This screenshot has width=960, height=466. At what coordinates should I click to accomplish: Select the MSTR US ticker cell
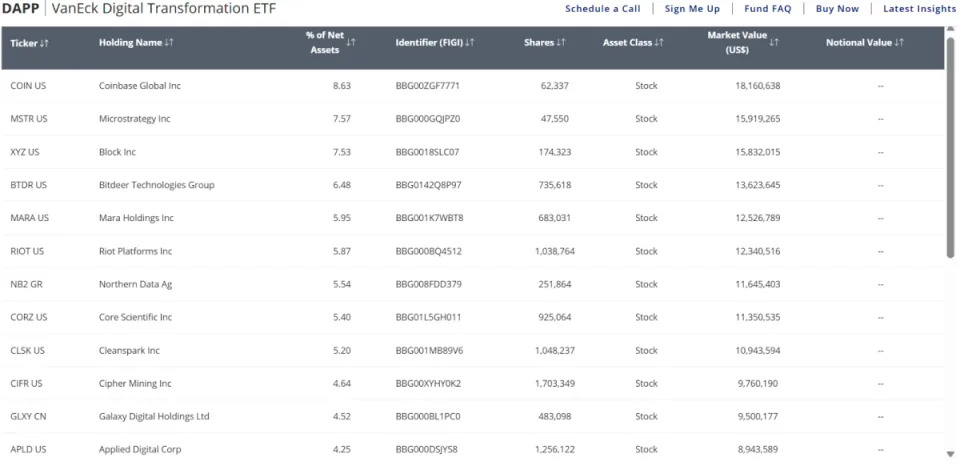(x=29, y=119)
